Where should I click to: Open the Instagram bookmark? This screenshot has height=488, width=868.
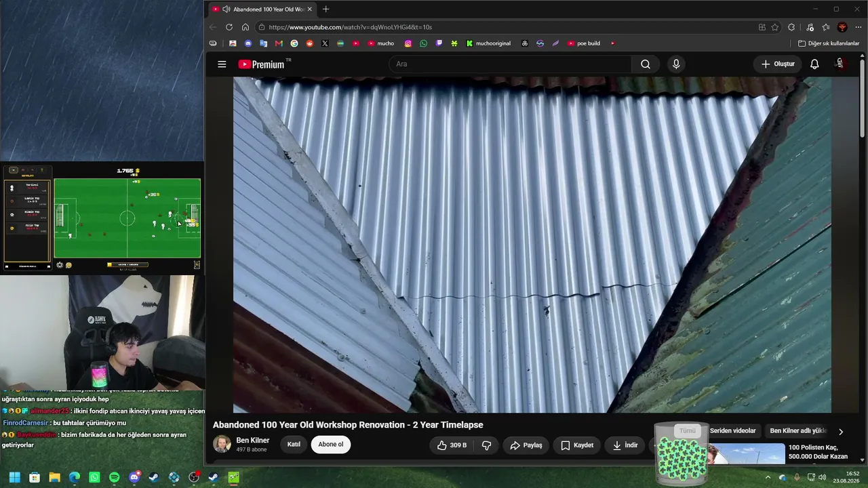(x=408, y=43)
